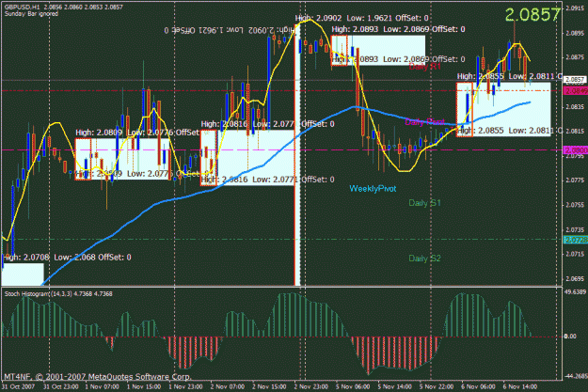Image resolution: width=588 pixels, height=392 pixels.
Task: Click the 2.0715 price axis value
Action: [x=575, y=254]
